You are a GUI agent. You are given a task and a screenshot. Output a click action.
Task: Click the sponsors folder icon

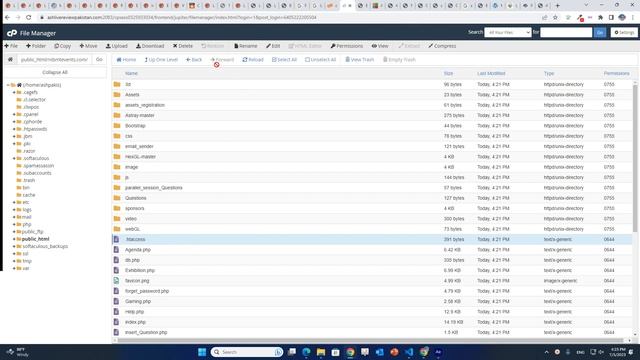[x=117, y=208]
